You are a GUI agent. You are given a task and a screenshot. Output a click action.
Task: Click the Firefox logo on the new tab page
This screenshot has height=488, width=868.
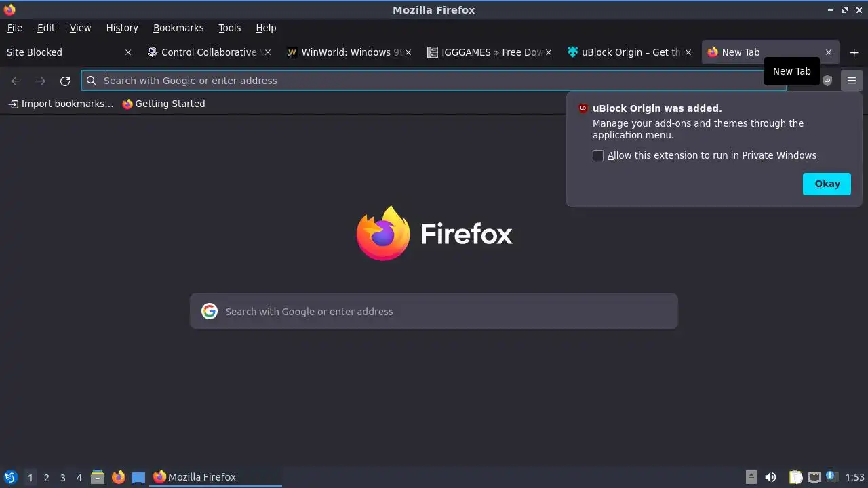pyautogui.click(x=383, y=233)
